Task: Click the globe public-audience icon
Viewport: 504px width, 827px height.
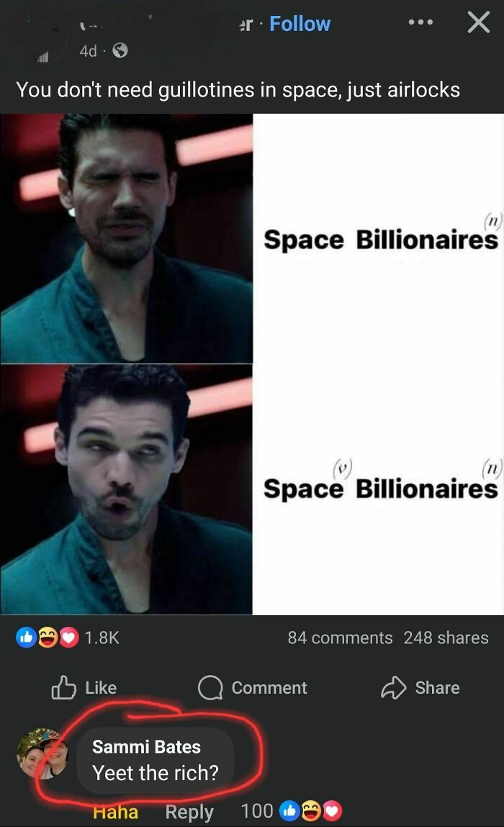Action: 120,50
